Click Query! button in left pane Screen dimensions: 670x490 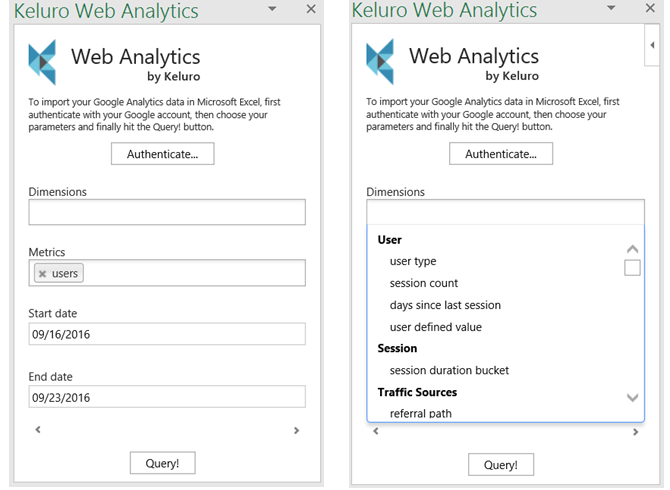pos(162,463)
